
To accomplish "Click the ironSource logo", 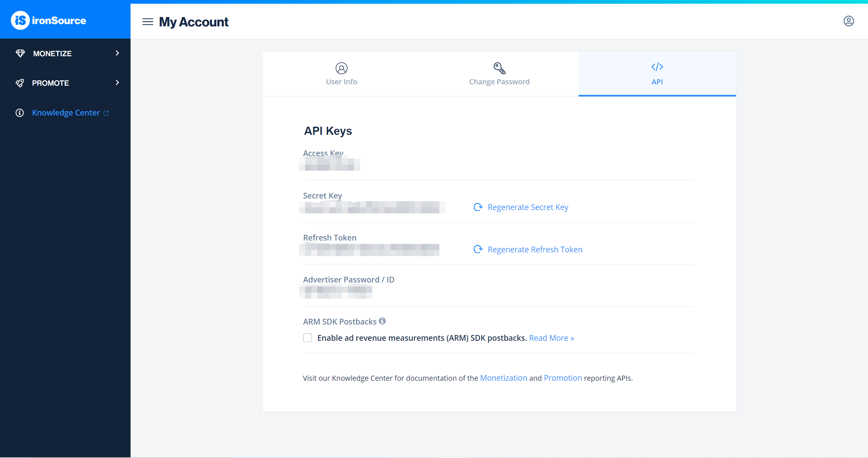I will point(48,20).
